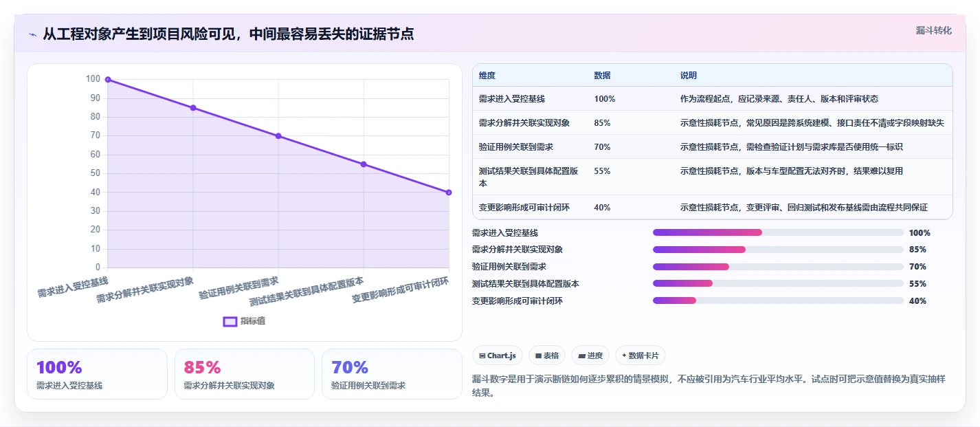The height and width of the screenshot is (427, 980).
Task: Click the 变更影响形成可审计闭环 progress bar
Action: (x=778, y=300)
